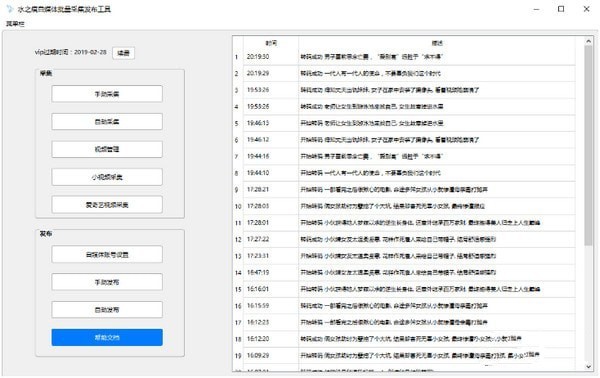Open 爱奇艺视频采集 iQiyi video collection
The height and width of the screenshot is (378, 600).
coord(107,205)
